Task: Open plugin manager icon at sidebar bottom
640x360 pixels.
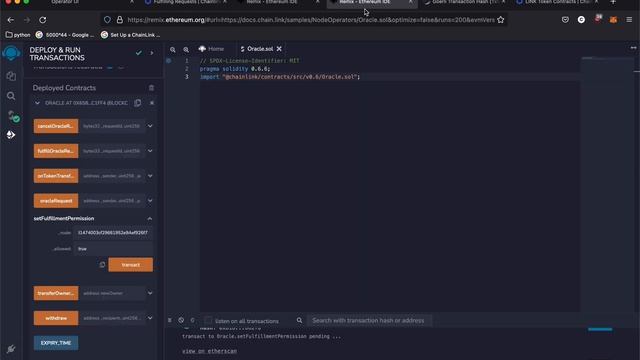Action: [11, 349]
